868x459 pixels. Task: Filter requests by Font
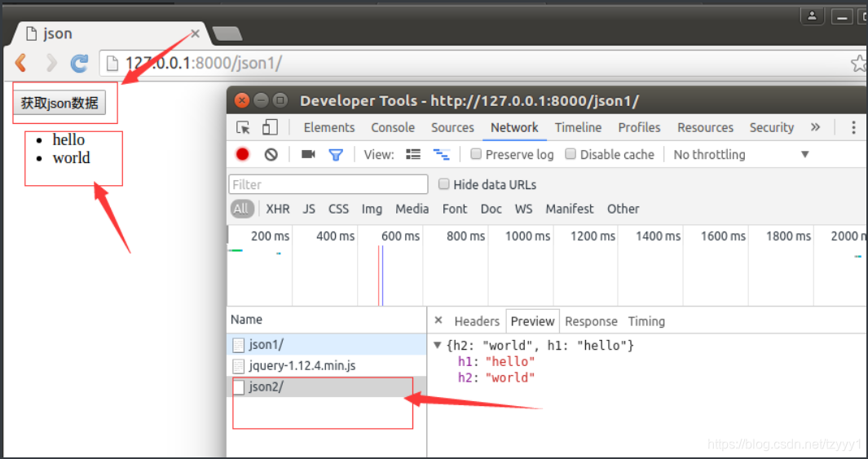(455, 209)
